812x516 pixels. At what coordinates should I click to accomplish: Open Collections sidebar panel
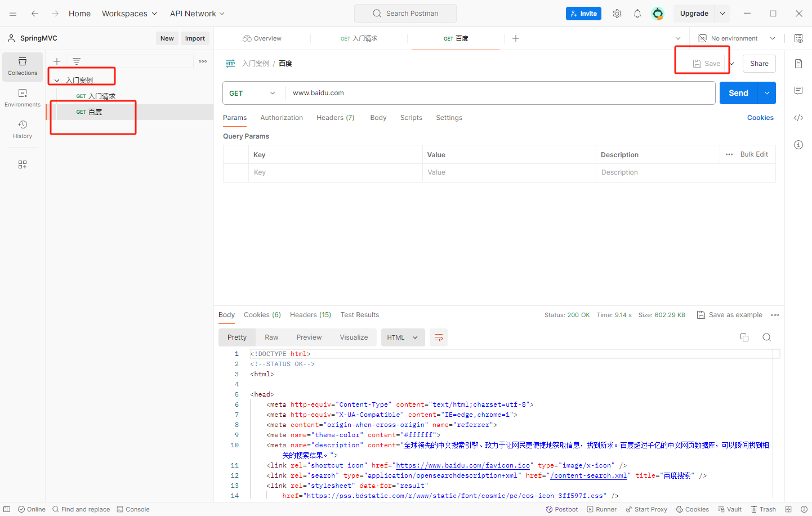[x=23, y=66]
